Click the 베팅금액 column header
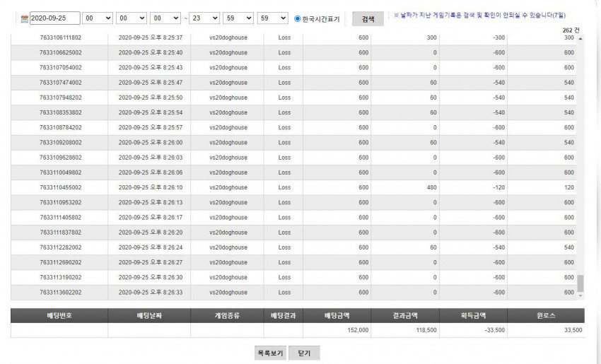Screen dimensions: 601x364 coord(337,316)
